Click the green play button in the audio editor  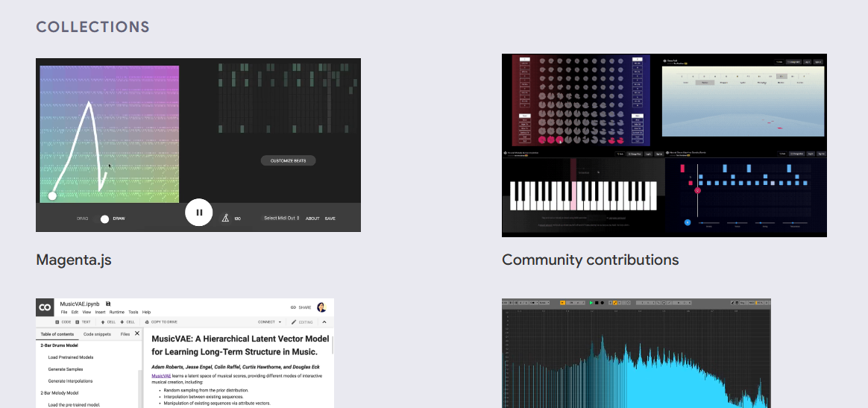point(591,303)
